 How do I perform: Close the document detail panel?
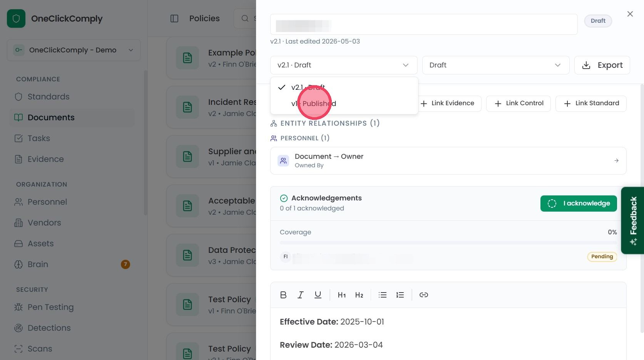(x=630, y=14)
